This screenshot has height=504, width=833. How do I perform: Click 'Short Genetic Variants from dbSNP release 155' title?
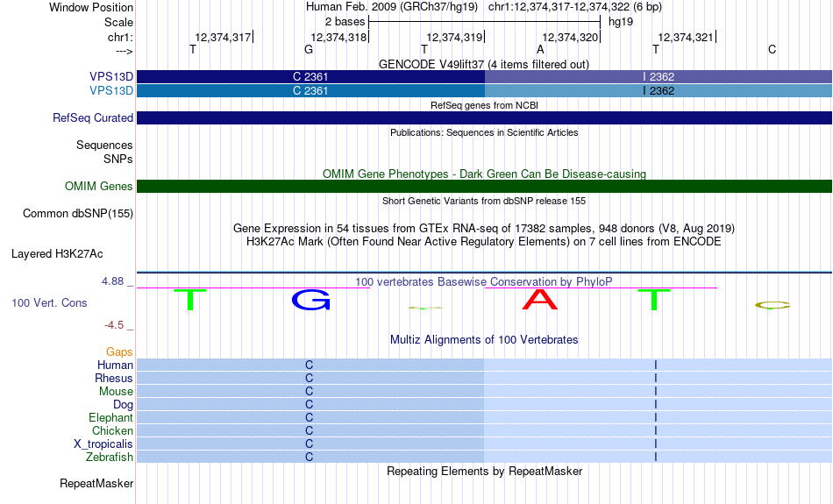[484, 201]
